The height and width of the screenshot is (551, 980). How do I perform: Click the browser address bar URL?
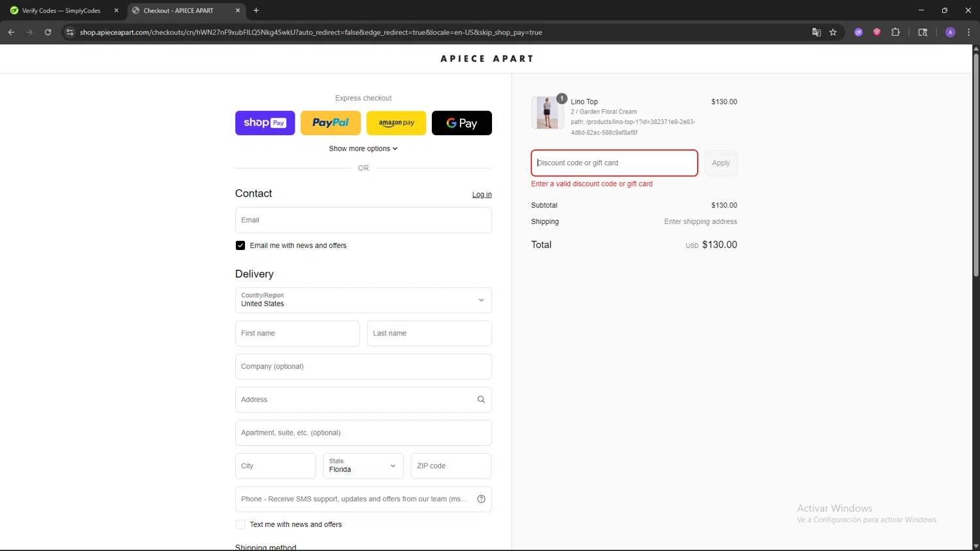(311, 32)
